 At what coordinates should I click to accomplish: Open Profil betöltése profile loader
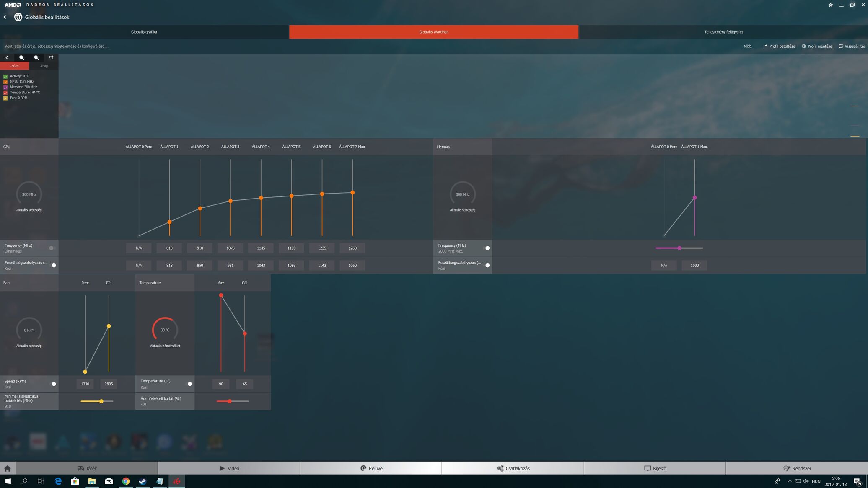click(779, 46)
